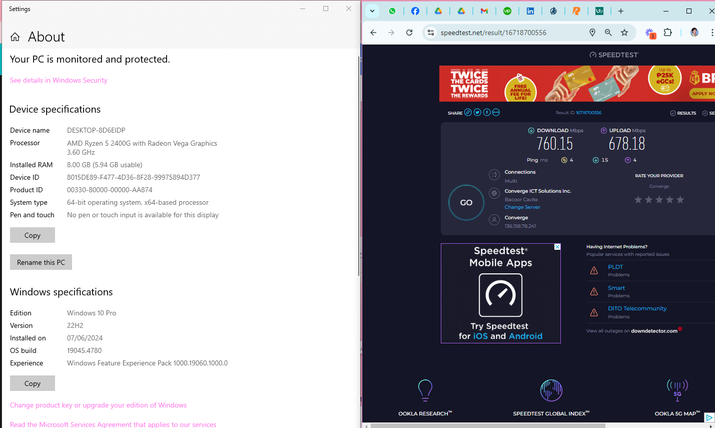Image resolution: width=715 pixels, height=428 pixels.
Task: Open Smart outage problems link
Action: point(616,288)
